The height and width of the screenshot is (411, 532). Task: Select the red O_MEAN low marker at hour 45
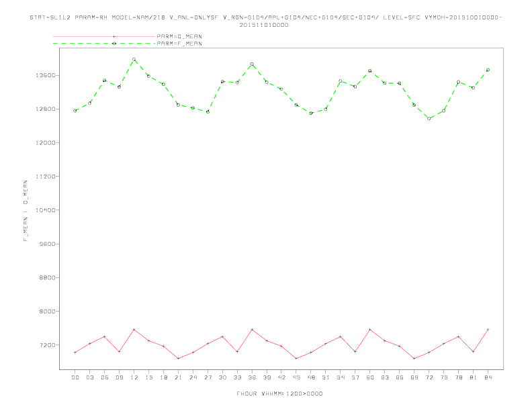[296, 359]
